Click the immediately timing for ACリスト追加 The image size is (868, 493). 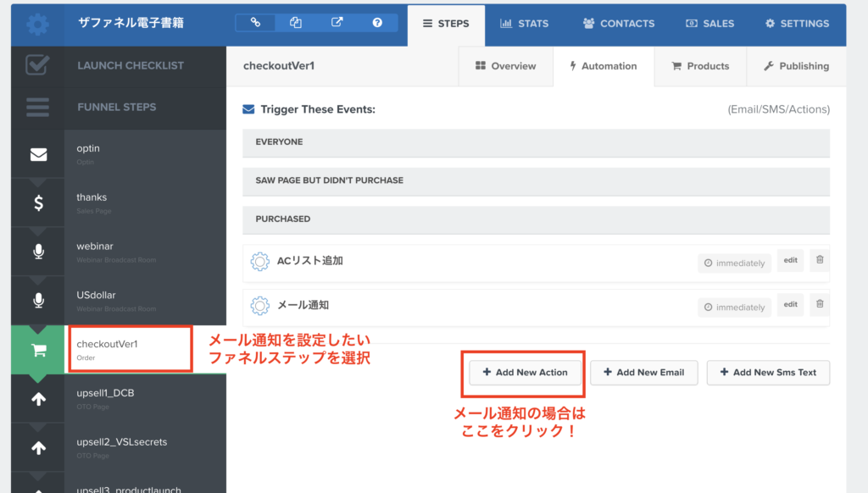[735, 263]
